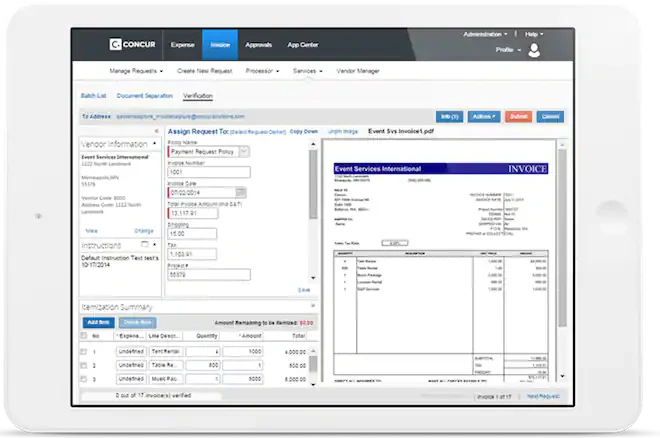Click the Cancel button

click(550, 117)
